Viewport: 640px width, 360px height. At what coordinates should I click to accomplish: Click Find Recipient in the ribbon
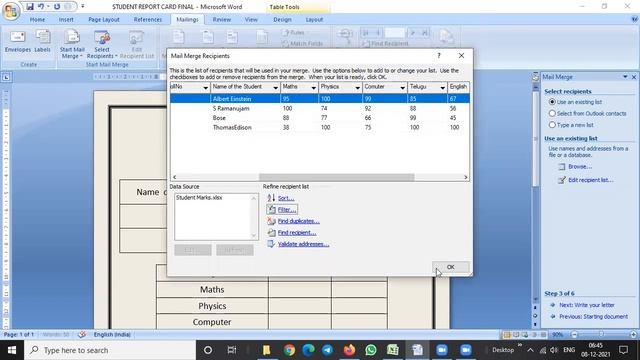click(385, 43)
